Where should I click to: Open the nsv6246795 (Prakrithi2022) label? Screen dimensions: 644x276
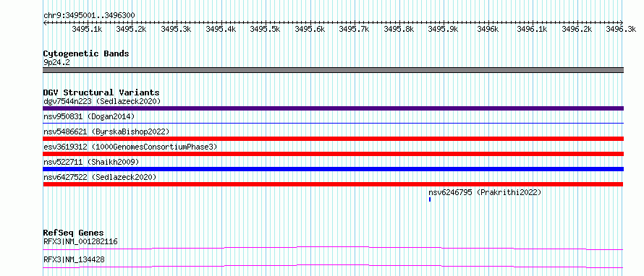(x=485, y=192)
